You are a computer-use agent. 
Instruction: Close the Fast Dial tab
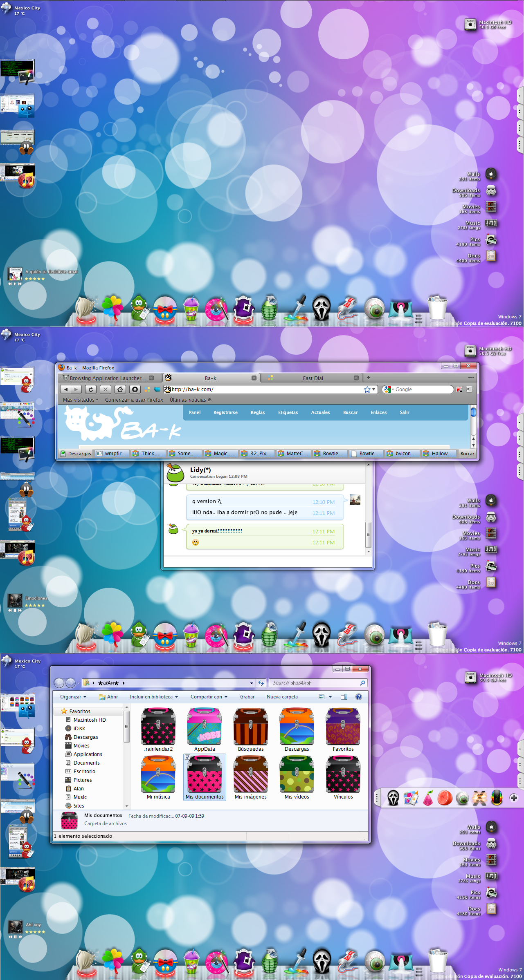pos(356,378)
